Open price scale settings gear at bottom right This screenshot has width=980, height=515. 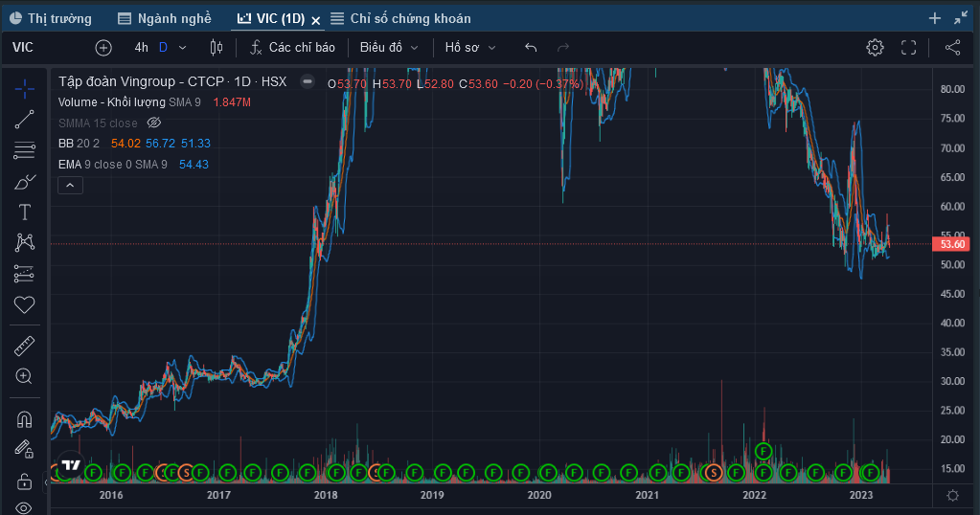pos(952,495)
